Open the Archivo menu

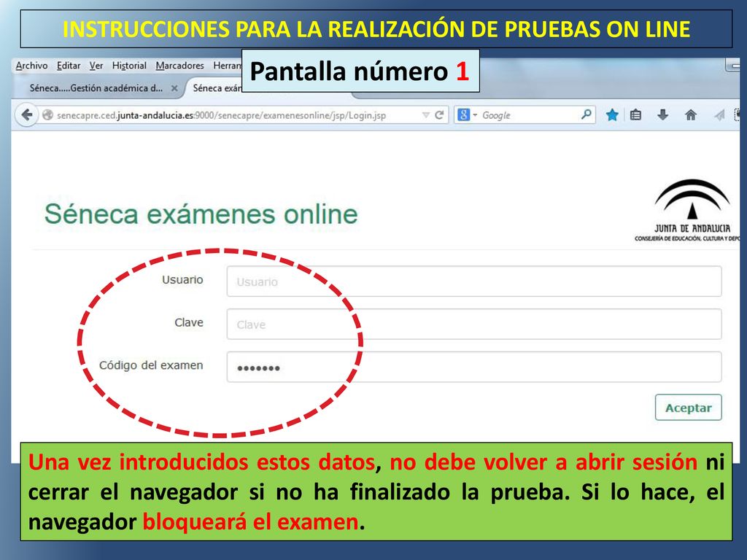[x=31, y=66]
